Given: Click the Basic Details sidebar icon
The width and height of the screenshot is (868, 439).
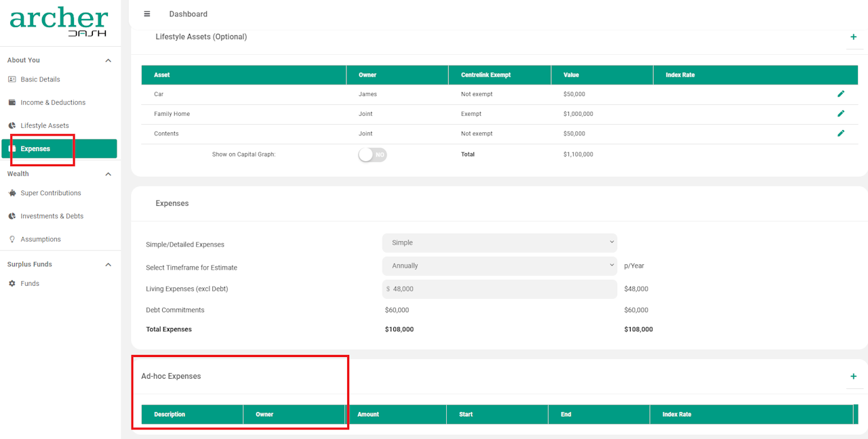Looking at the screenshot, I should point(12,79).
